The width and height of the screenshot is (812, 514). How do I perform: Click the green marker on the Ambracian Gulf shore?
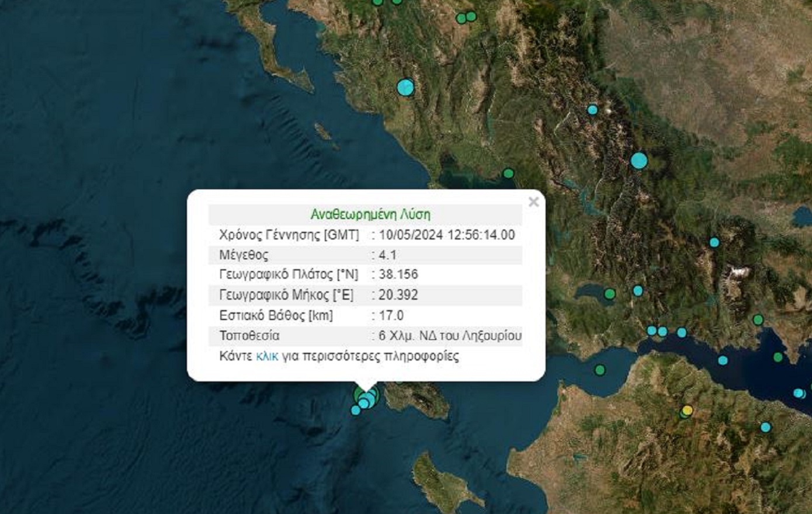click(508, 173)
